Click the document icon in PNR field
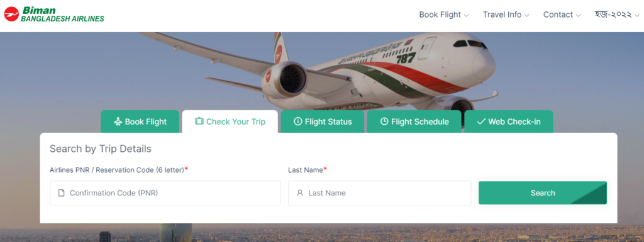The height and width of the screenshot is (242, 644). [61, 193]
